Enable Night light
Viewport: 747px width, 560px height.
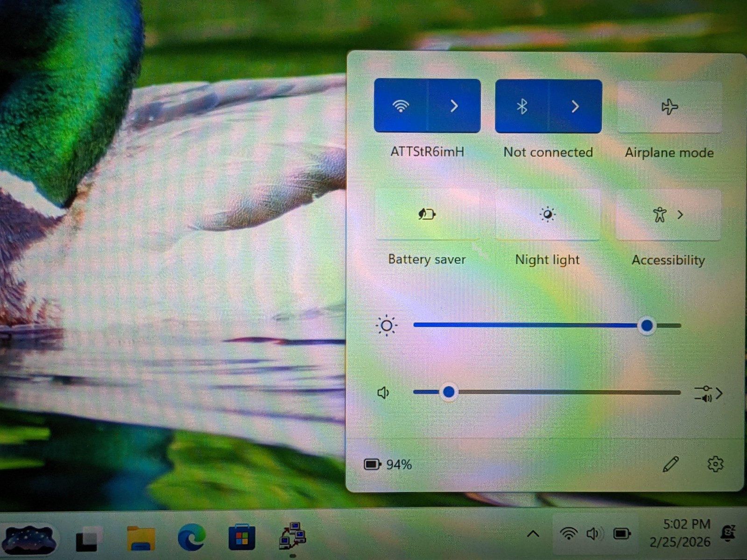tap(548, 214)
